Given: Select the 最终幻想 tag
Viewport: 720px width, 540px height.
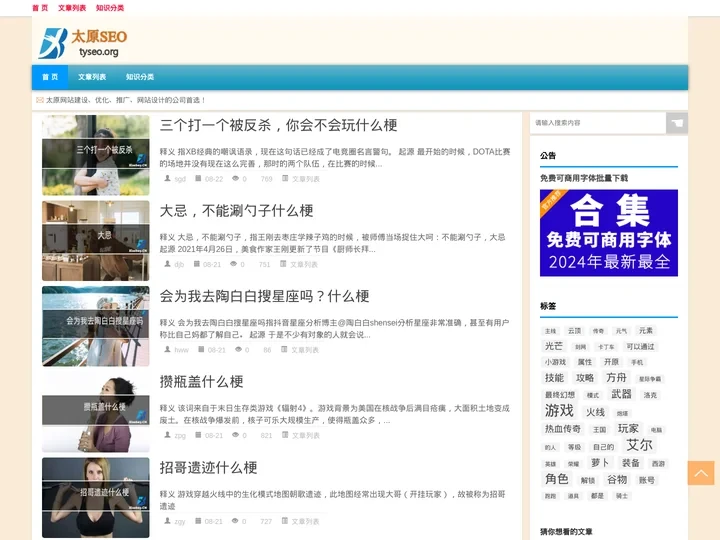Looking at the screenshot, I should coord(560,395).
